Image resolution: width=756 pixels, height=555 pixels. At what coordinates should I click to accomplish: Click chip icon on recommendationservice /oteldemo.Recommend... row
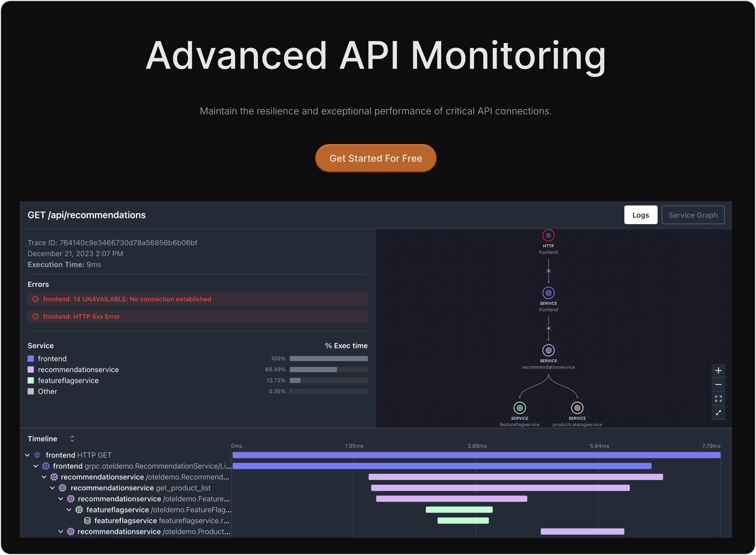(54, 477)
